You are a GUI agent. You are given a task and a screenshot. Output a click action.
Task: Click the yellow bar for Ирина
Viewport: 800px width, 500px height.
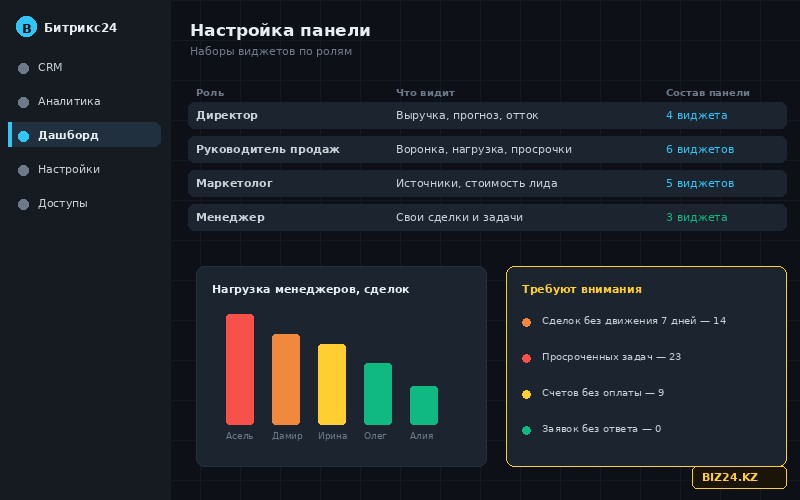coord(332,384)
